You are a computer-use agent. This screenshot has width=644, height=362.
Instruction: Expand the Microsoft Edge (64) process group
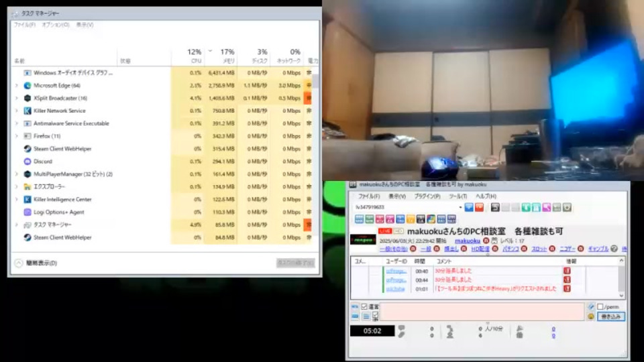[x=16, y=85]
